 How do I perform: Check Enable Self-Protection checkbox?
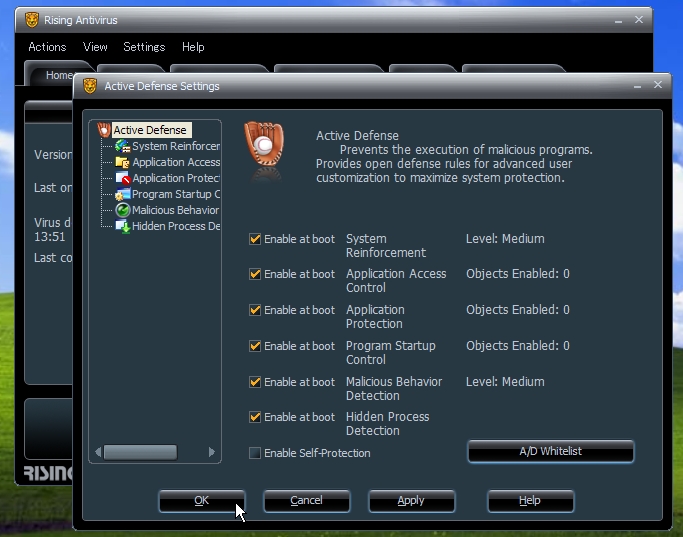255,453
